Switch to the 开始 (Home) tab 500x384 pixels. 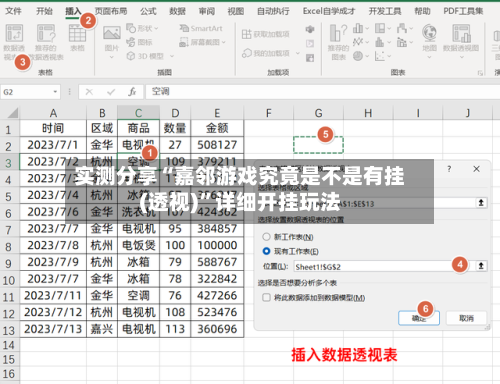(44, 11)
